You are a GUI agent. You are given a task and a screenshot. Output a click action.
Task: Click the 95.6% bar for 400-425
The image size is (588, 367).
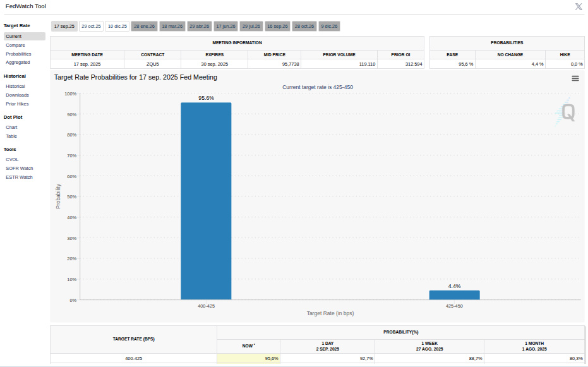pos(206,201)
